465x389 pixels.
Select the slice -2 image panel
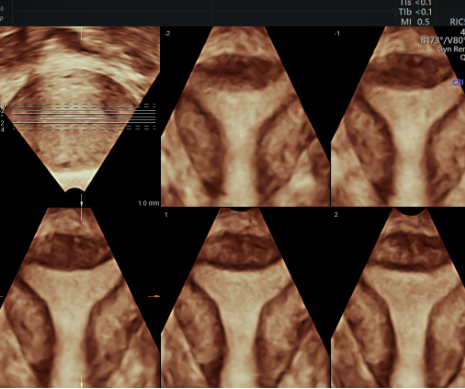point(245,117)
